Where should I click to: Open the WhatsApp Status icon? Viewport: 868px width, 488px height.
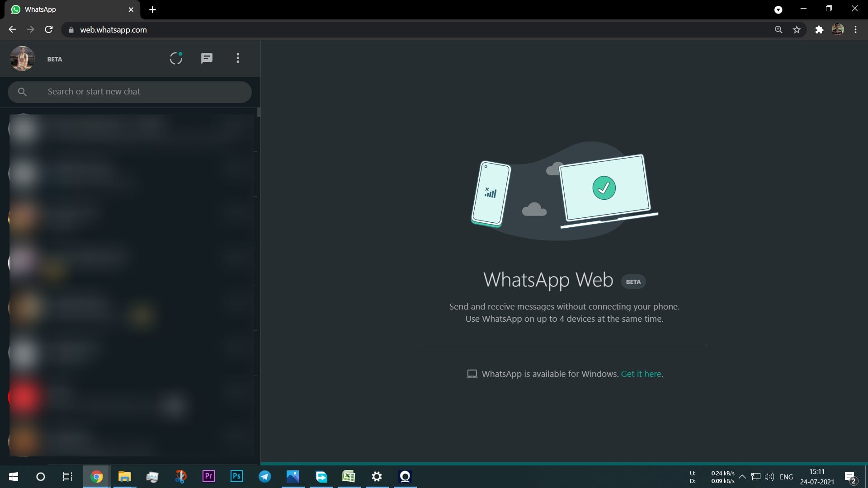pyautogui.click(x=176, y=58)
